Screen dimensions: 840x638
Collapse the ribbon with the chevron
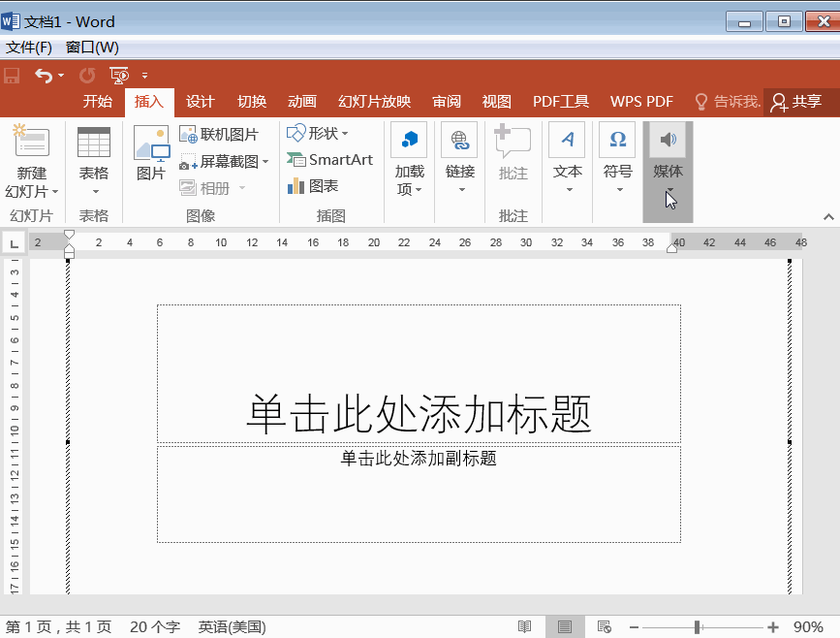click(x=828, y=216)
